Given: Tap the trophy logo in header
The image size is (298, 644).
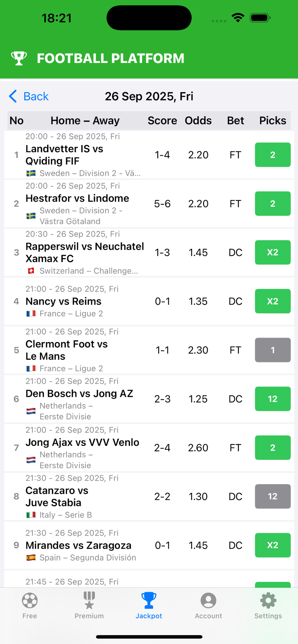Looking at the screenshot, I should pyautogui.click(x=19, y=58).
